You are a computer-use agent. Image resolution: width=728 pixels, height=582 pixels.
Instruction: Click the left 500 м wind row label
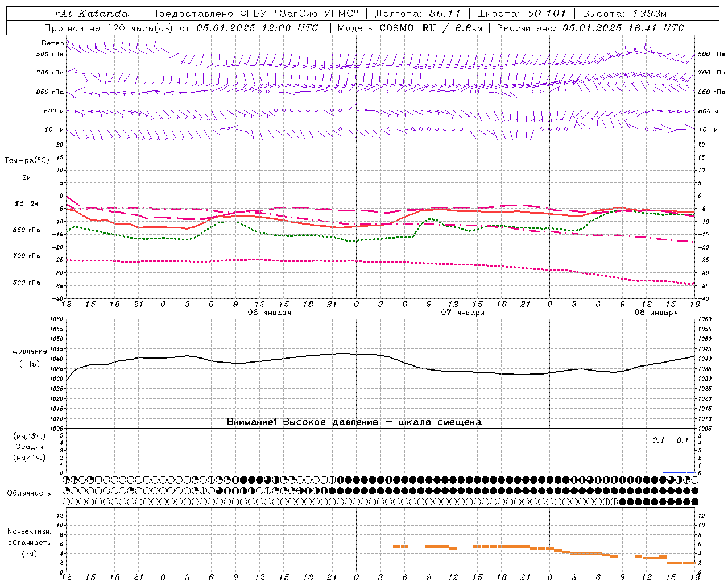pyautogui.click(x=54, y=111)
